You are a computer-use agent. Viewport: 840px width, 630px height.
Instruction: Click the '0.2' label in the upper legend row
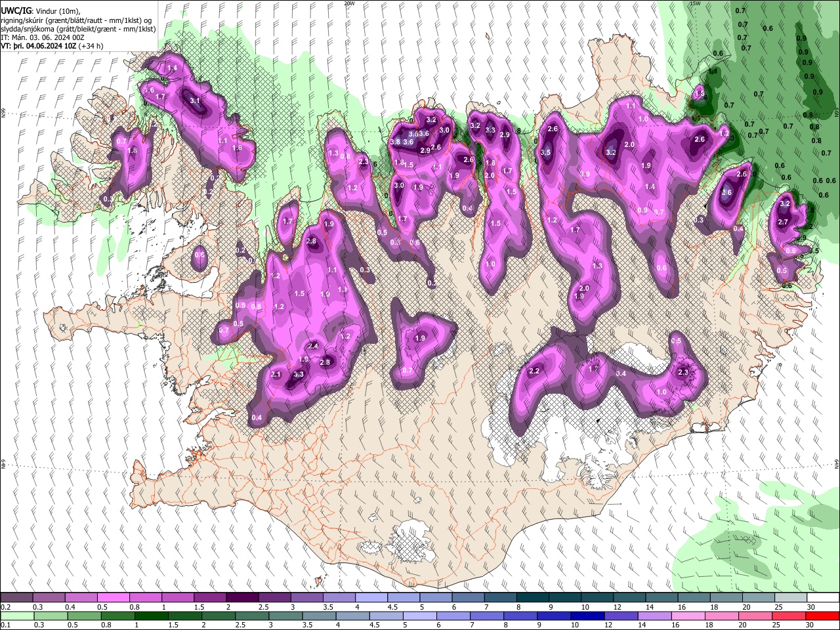5,607
